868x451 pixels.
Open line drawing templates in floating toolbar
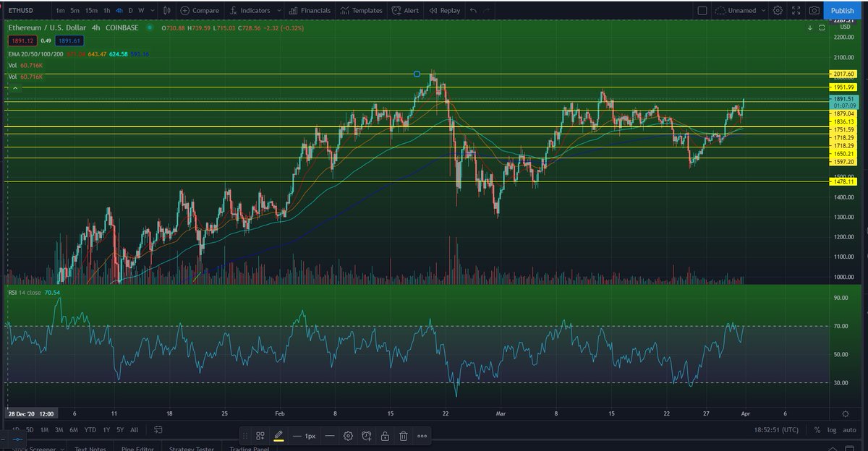[x=260, y=436]
